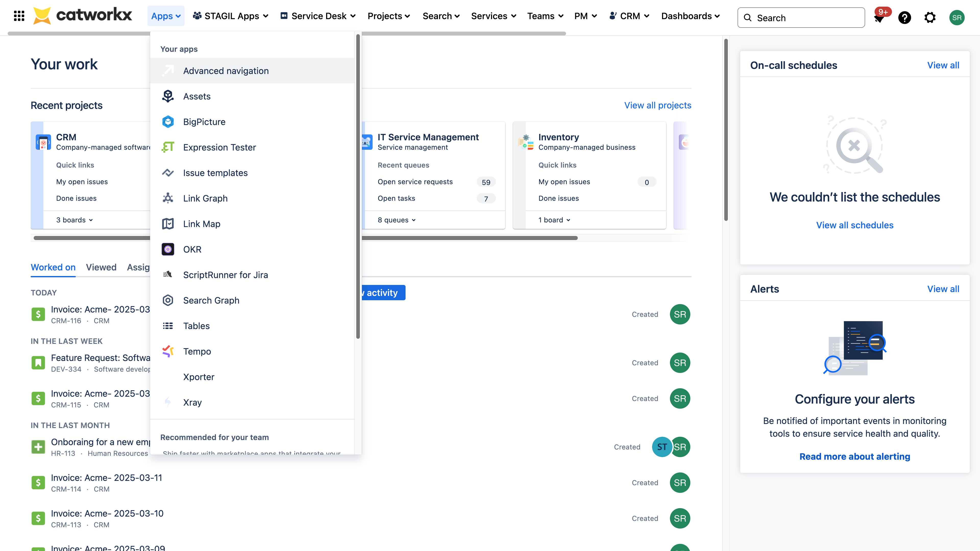Expand the STAGIL Apps dropdown
The height and width of the screenshot is (551, 980).
(231, 16)
